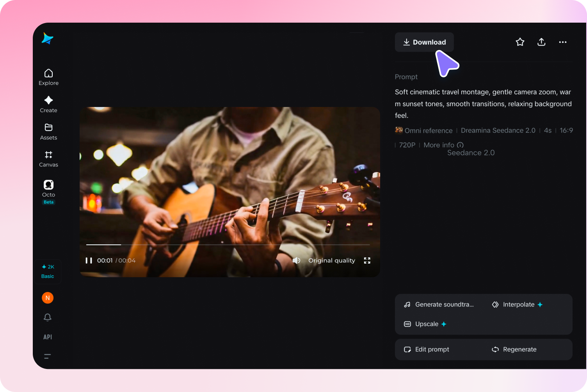The image size is (587, 392).
Task: Share the video via upload icon
Action: [x=541, y=42]
